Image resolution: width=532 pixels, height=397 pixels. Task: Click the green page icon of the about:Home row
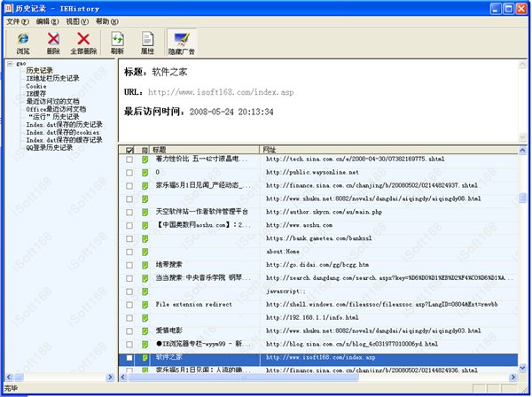[x=145, y=252]
